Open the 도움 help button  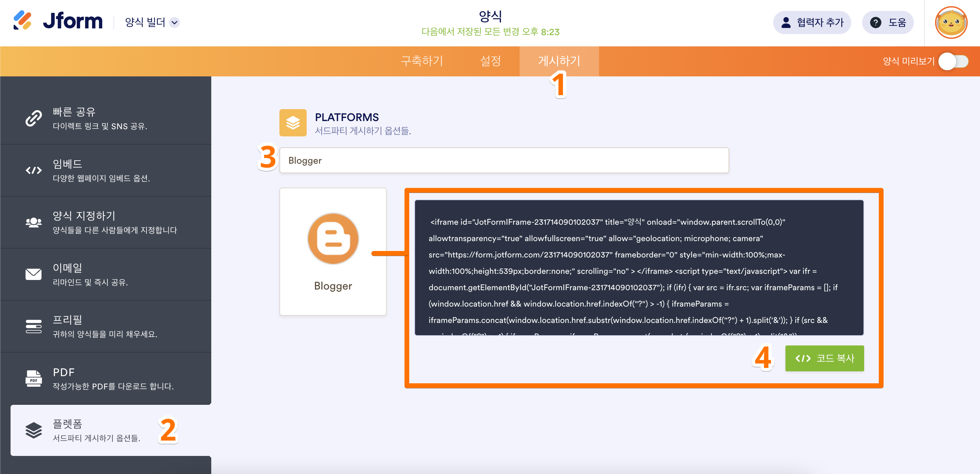pos(888,23)
